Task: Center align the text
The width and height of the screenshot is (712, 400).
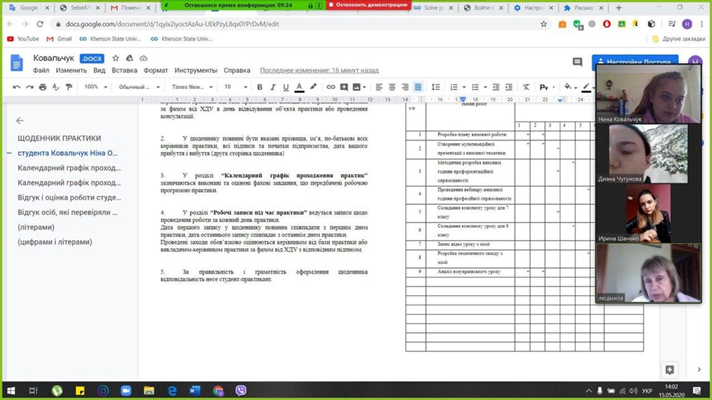Action: pyautogui.click(x=392, y=87)
